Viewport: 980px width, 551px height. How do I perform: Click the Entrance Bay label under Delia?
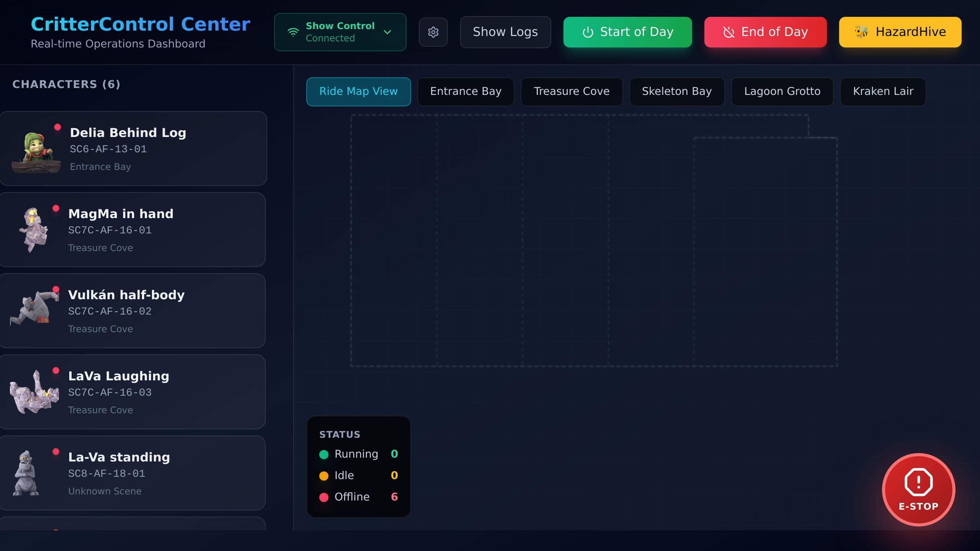[100, 167]
